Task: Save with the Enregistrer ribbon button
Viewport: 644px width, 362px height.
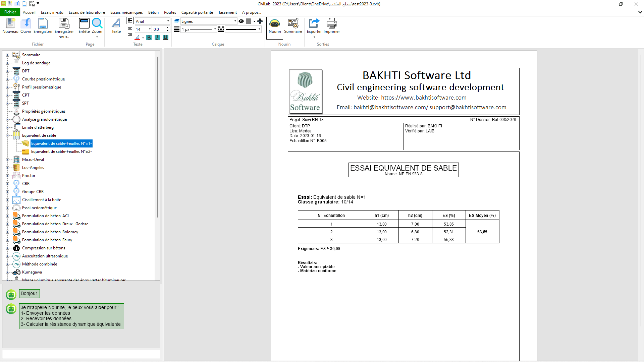Action: pyautogui.click(x=43, y=26)
